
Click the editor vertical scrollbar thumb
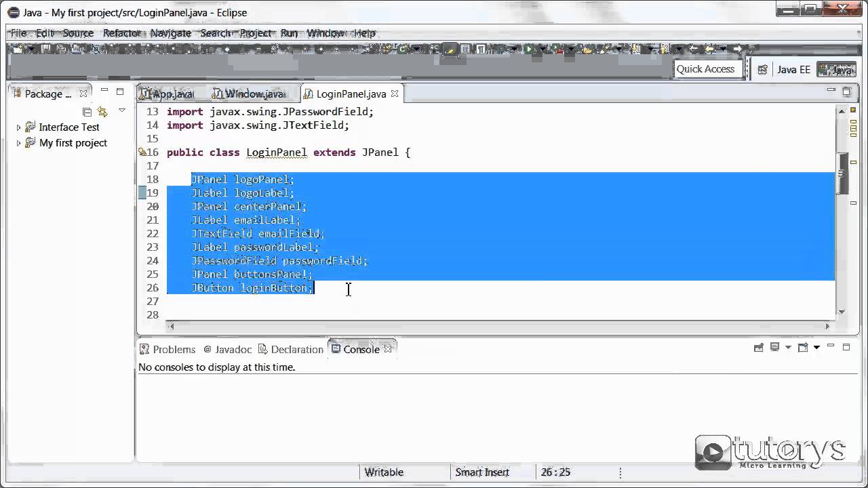click(x=841, y=173)
